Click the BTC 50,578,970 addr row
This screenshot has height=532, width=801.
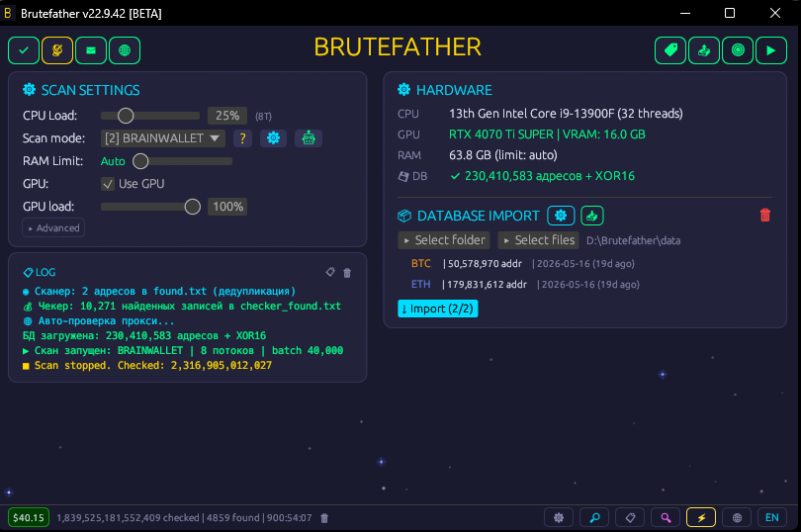pyautogui.click(x=522, y=264)
